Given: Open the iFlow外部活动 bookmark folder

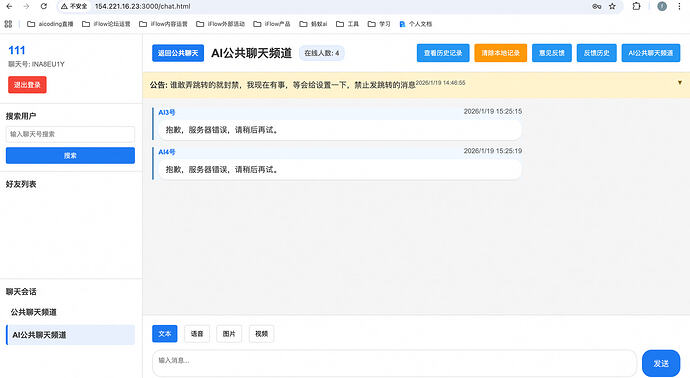Looking at the screenshot, I should click(x=220, y=24).
